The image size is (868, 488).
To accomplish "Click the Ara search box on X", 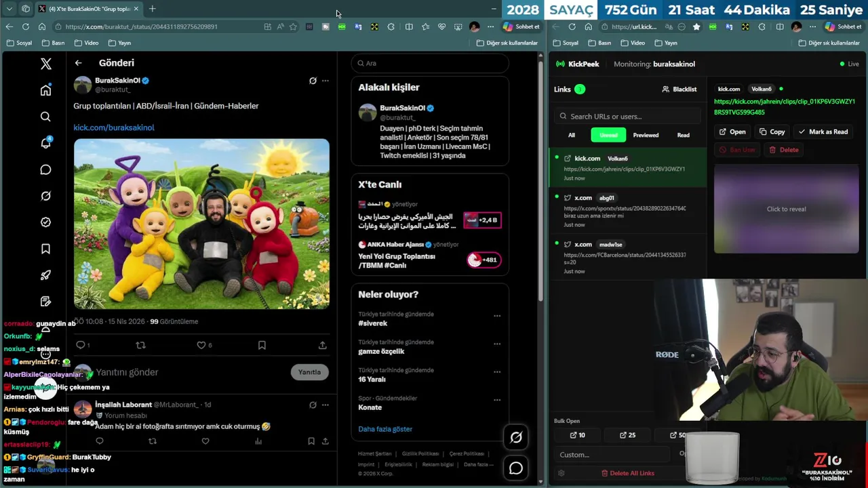I will (430, 63).
